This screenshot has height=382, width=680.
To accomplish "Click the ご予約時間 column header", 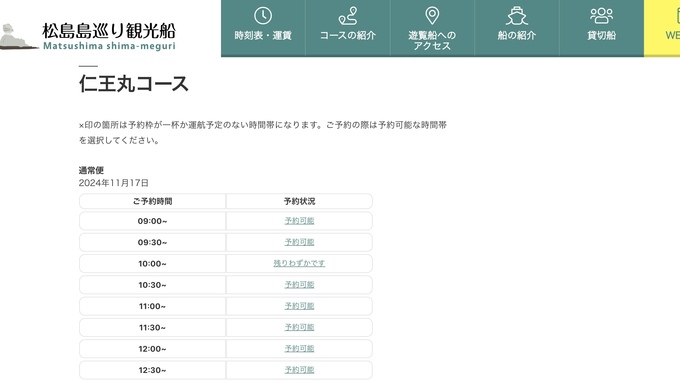I will coord(152,201).
